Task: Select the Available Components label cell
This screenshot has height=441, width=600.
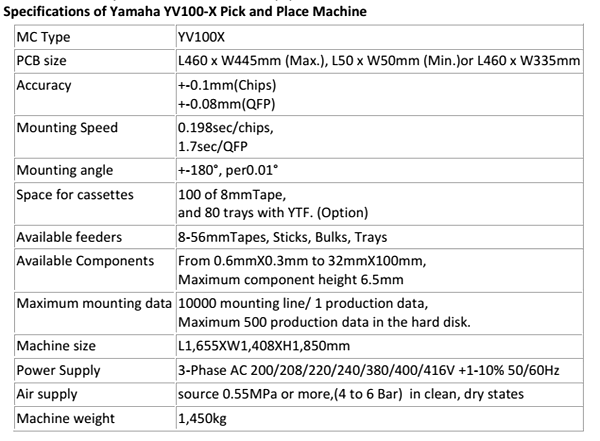Action: tap(83, 261)
